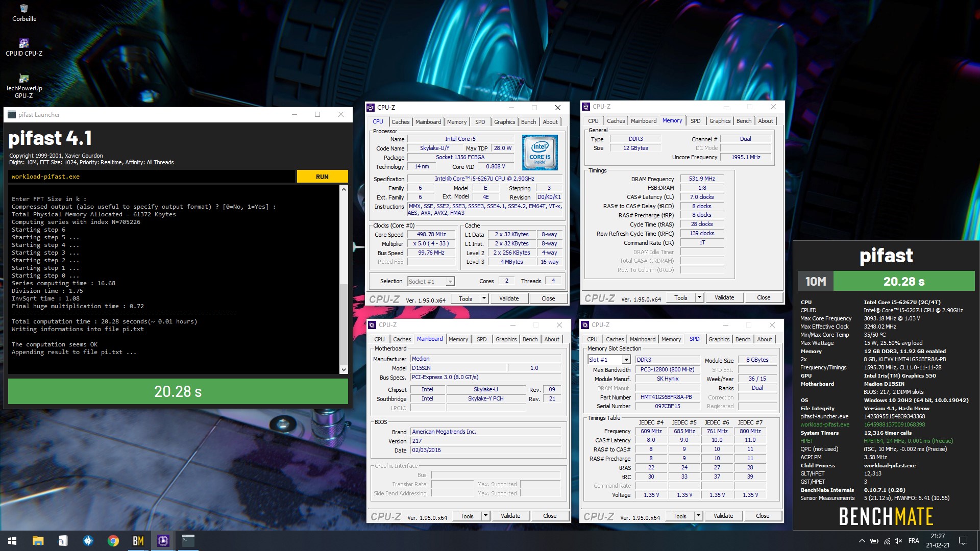Open the BenchMate BM taskbar icon
This screenshot has height=551, width=980.
coord(138,541)
